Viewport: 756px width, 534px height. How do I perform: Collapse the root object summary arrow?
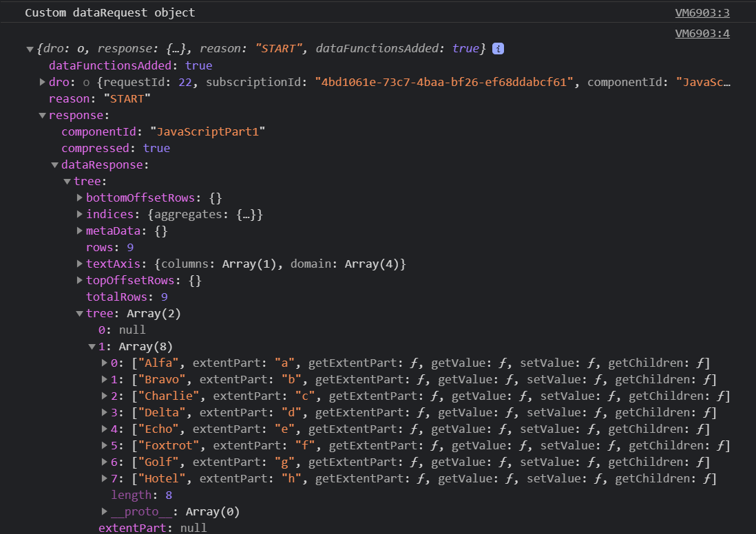point(30,49)
